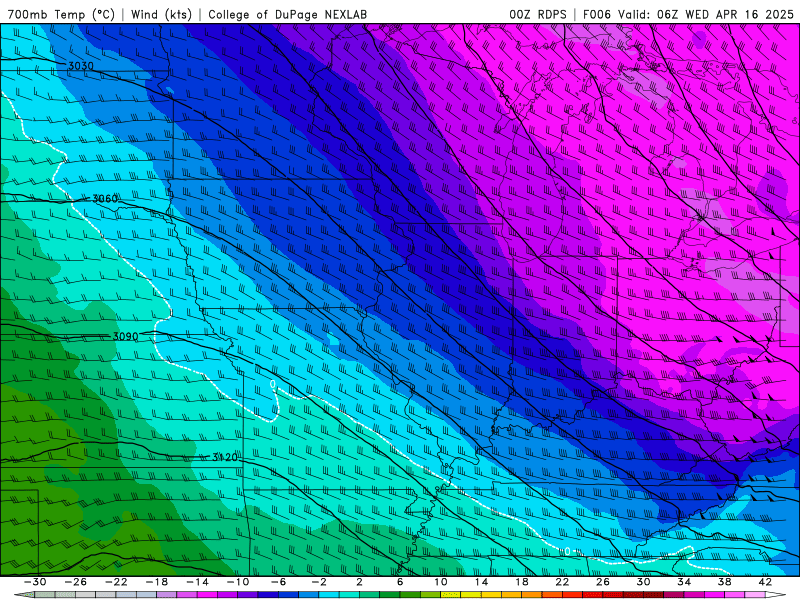Select the 22 legend value
The image size is (800, 600).
pos(562,582)
